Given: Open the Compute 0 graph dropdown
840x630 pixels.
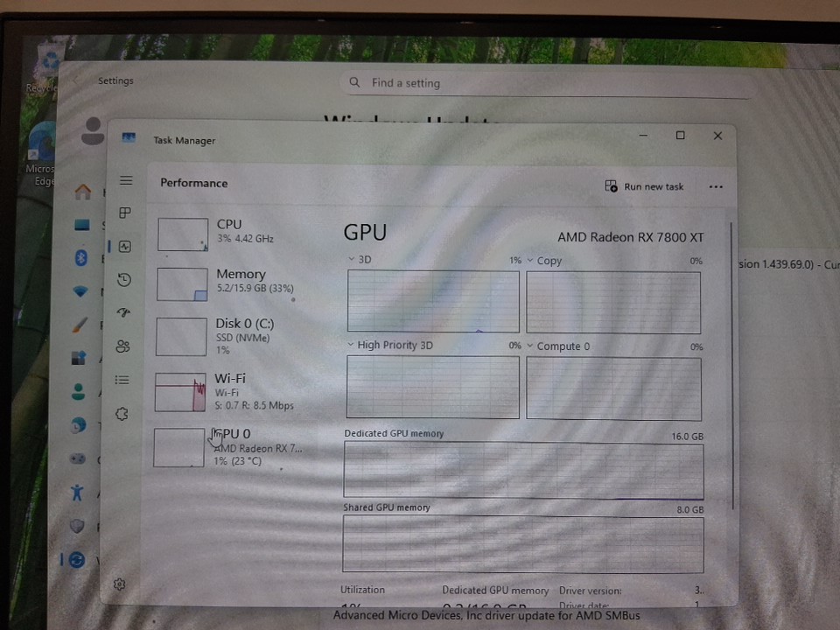Looking at the screenshot, I should 530,346.
